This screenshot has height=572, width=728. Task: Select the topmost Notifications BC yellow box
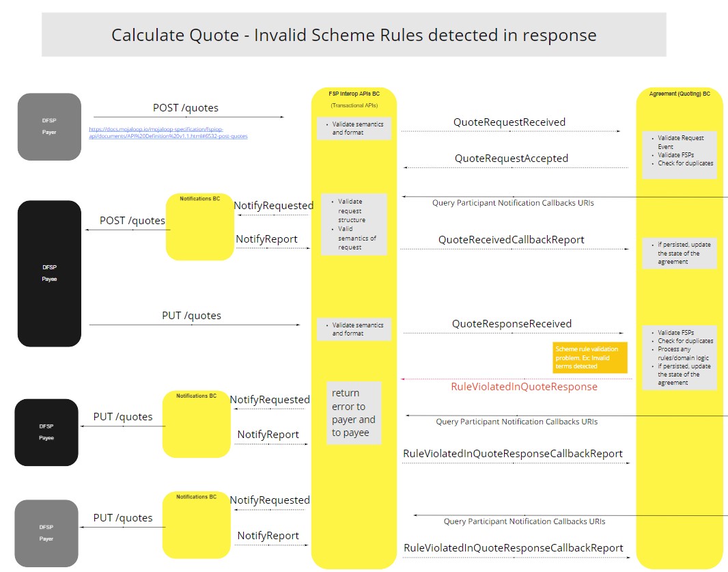click(199, 226)
